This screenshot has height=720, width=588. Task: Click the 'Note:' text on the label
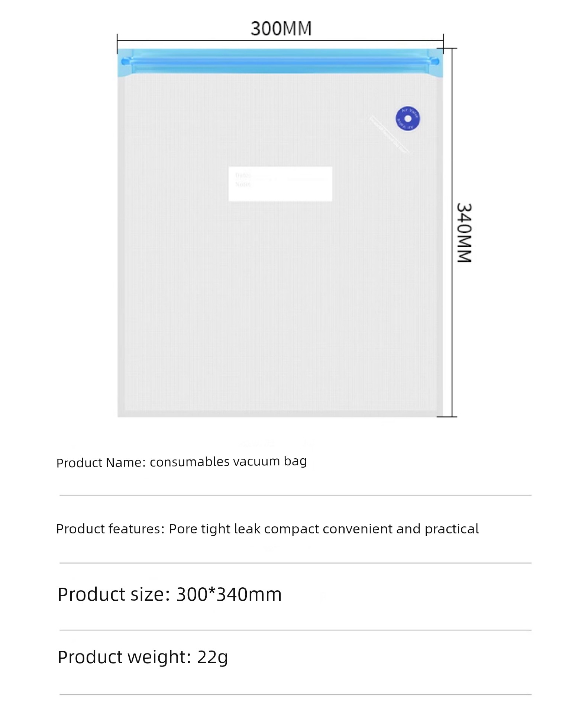pyautogui.click(x=243, y=184)
